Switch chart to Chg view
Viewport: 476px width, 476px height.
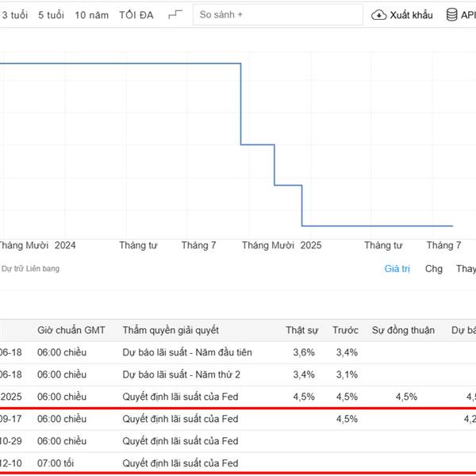pyautogui.click(x=433, y=269)
